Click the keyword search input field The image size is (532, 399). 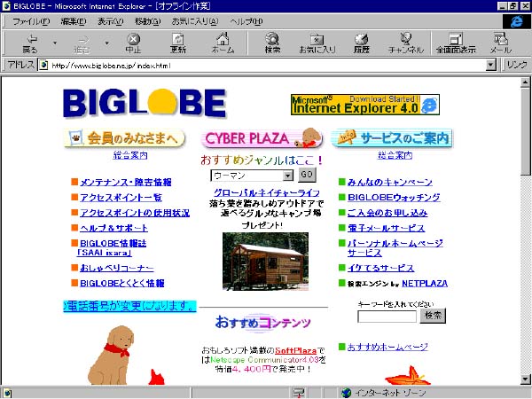(x=387, y=317)
